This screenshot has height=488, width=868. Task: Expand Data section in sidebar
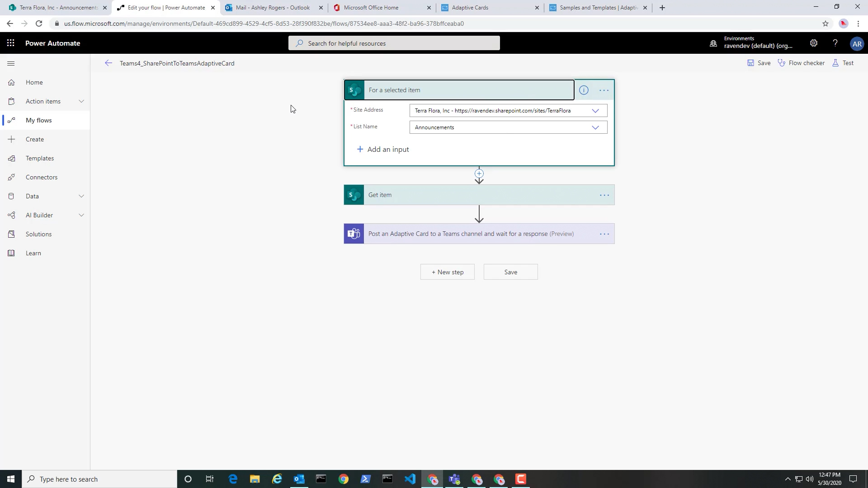[x=81, y=196]
